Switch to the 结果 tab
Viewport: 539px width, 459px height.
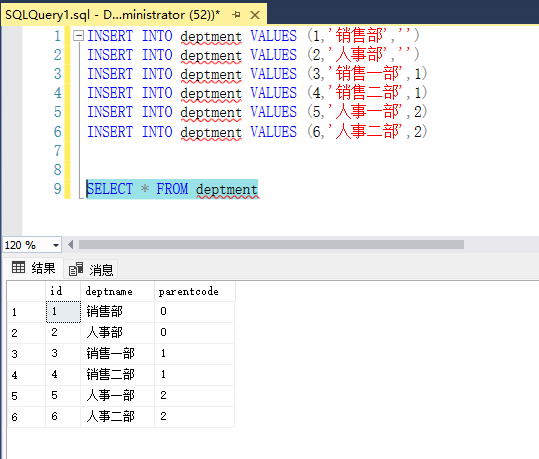34,268
